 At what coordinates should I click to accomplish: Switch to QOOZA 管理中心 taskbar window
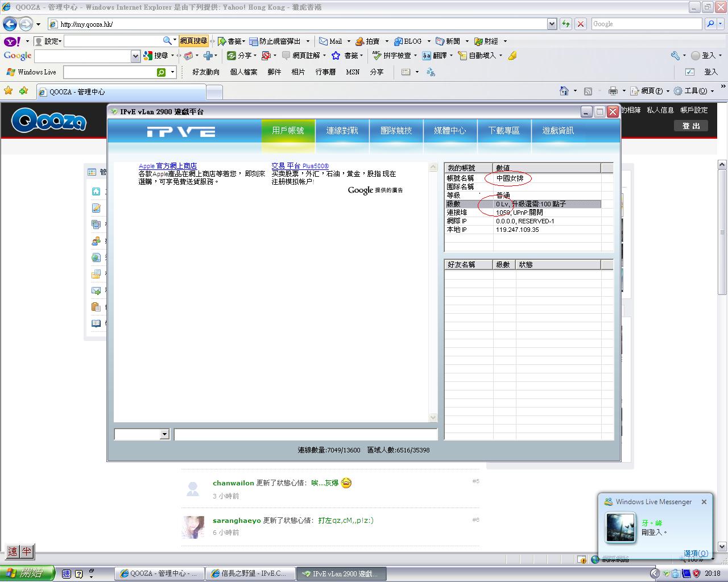click(x=159, y=573)
